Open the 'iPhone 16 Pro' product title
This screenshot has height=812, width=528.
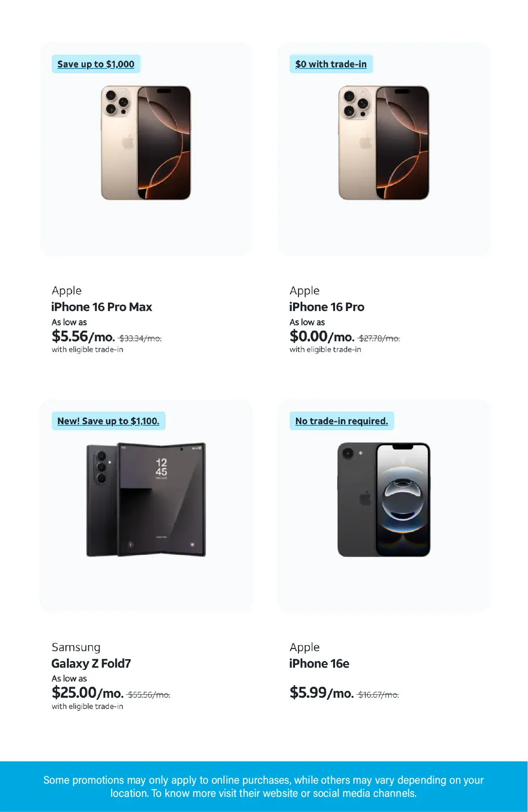point(326,307)
